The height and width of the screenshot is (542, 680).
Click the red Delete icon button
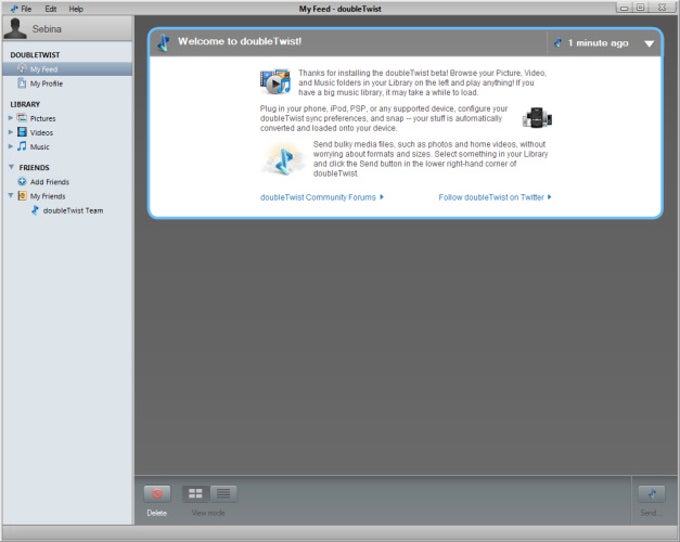coord(157,493)
